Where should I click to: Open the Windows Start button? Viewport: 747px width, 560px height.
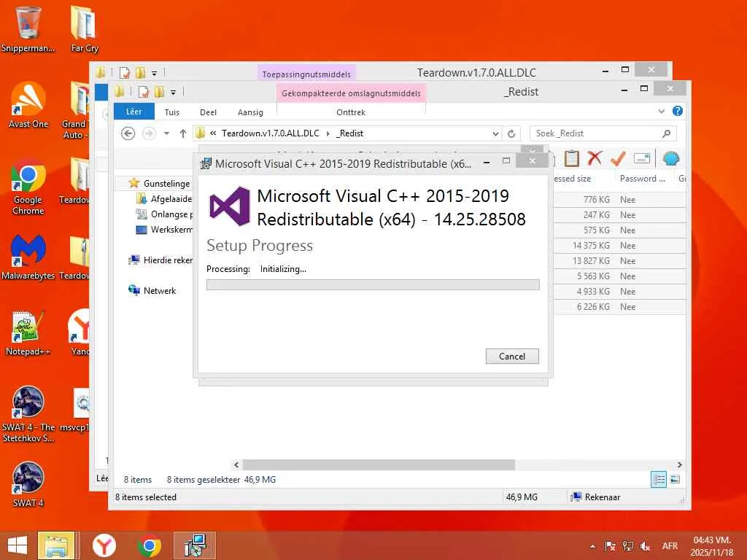tap(18, 545)
